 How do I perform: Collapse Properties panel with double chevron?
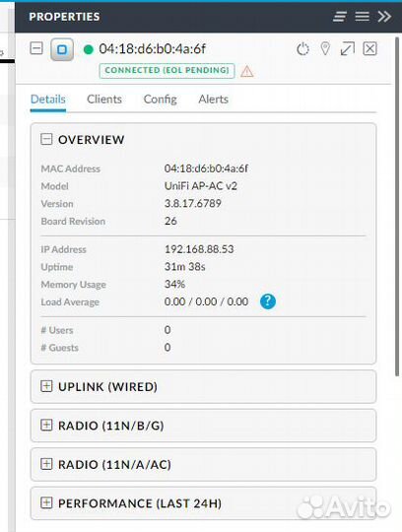pos(384,17)
